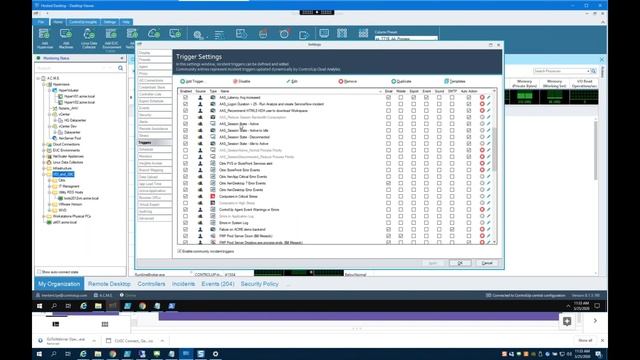Expand the Workstations Physical PCs tree node
The image size is (640, 360).
pyautogui.click(x=44, y=216)
